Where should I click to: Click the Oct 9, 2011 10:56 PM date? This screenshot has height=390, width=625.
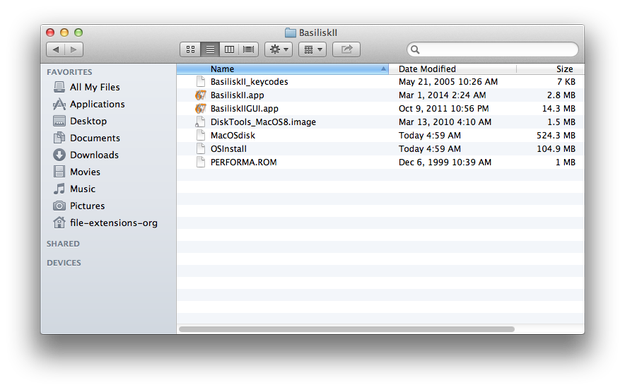tap(444, 108)
